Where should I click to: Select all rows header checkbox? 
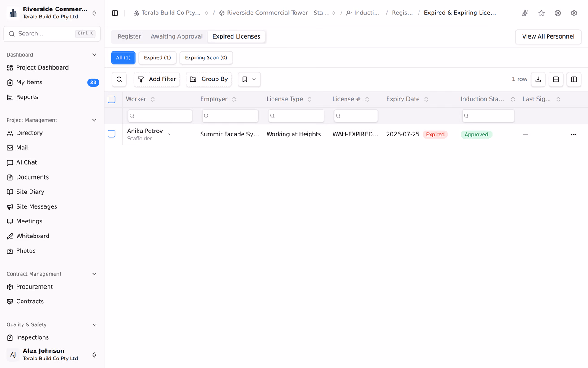point(112,99)
